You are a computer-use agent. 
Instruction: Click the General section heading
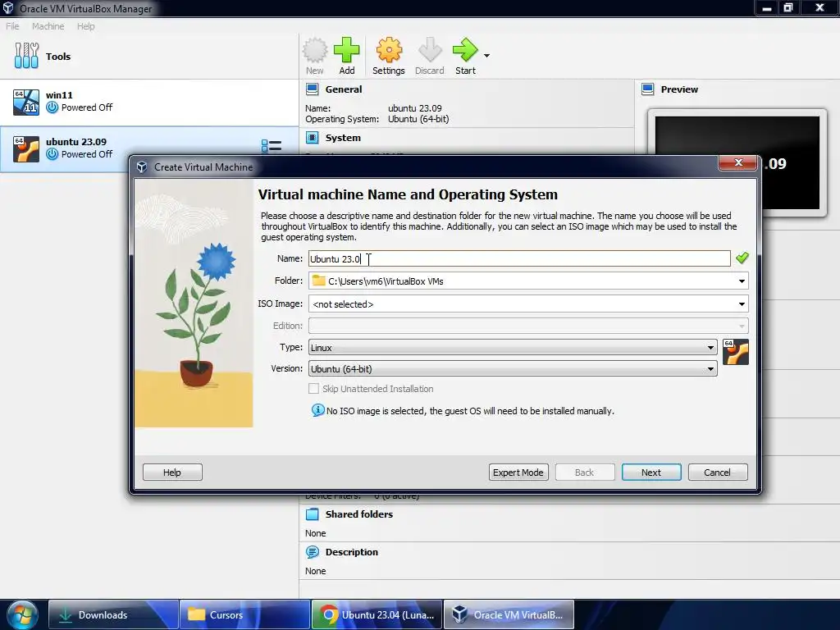pyautogui.click(x=344, y=89)
